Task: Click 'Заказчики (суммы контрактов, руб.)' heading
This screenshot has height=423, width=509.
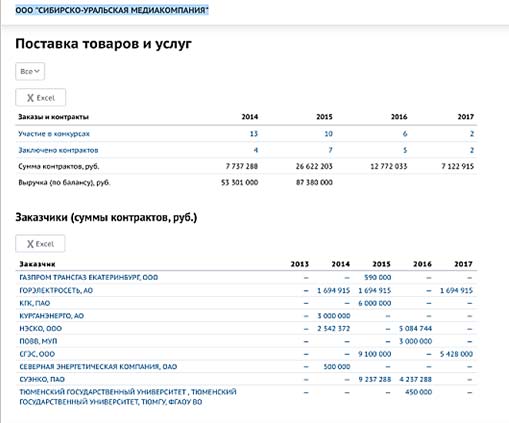Action: pos(106,218)
